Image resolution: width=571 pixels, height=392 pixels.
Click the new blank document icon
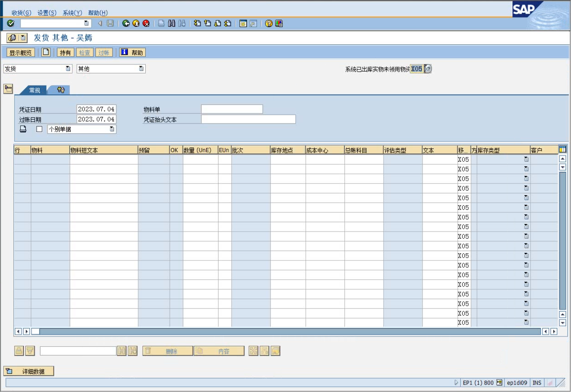pos(46,52)
